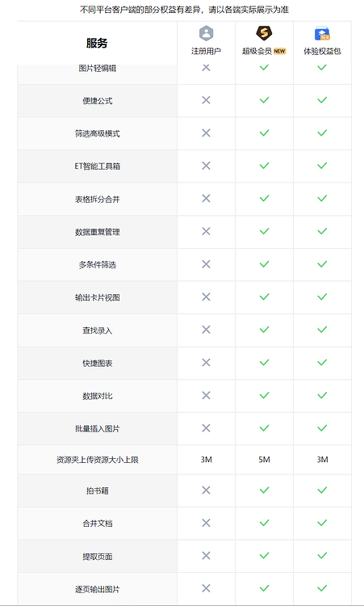Click the 数据重复管理 service row label
Image resolution: width=364 pixels, height=606 pixels.
tap(98, 232)
